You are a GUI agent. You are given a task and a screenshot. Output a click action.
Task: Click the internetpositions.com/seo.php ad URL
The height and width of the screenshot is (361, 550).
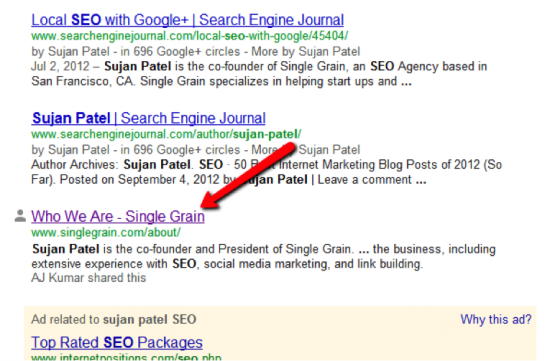point(126,357)
